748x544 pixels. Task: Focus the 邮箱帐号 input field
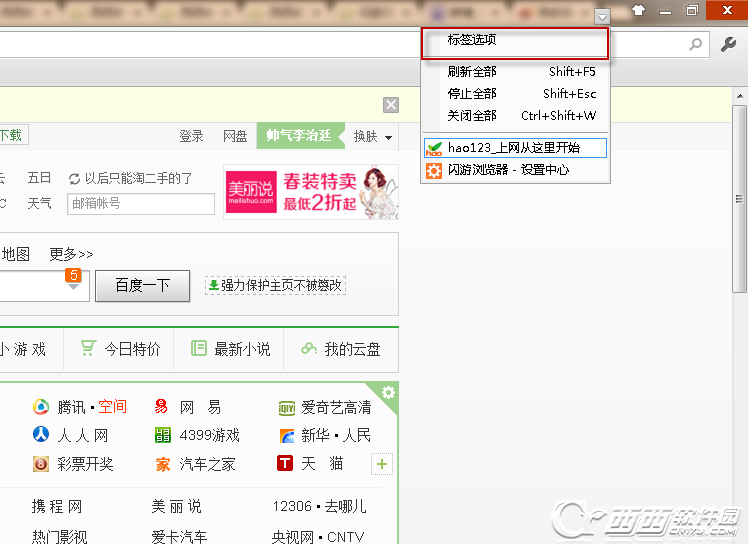click(x=141, y=204)
